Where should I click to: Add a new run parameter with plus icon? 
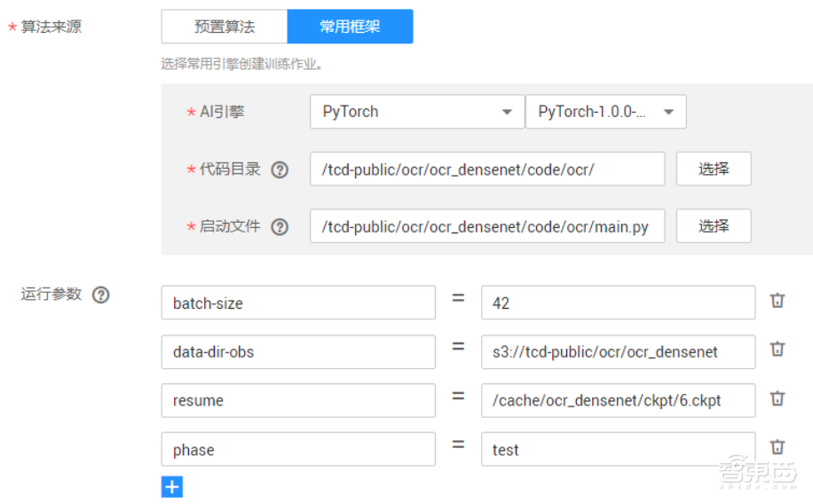coord(172,486)
